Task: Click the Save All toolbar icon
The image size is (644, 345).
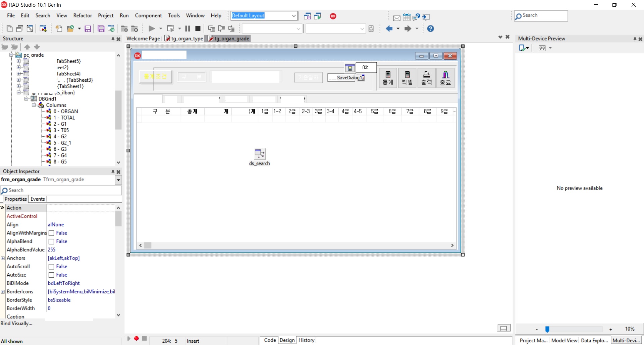Action: 101,29
